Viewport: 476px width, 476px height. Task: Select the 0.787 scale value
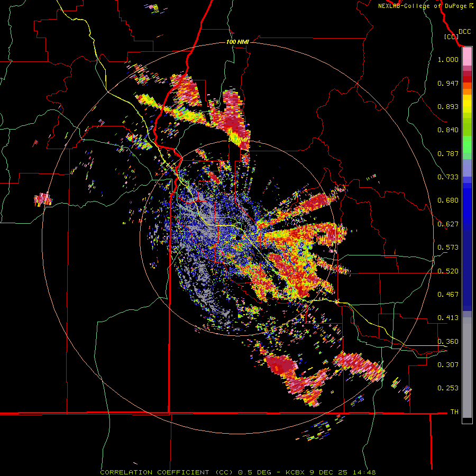tap(448, 153)
